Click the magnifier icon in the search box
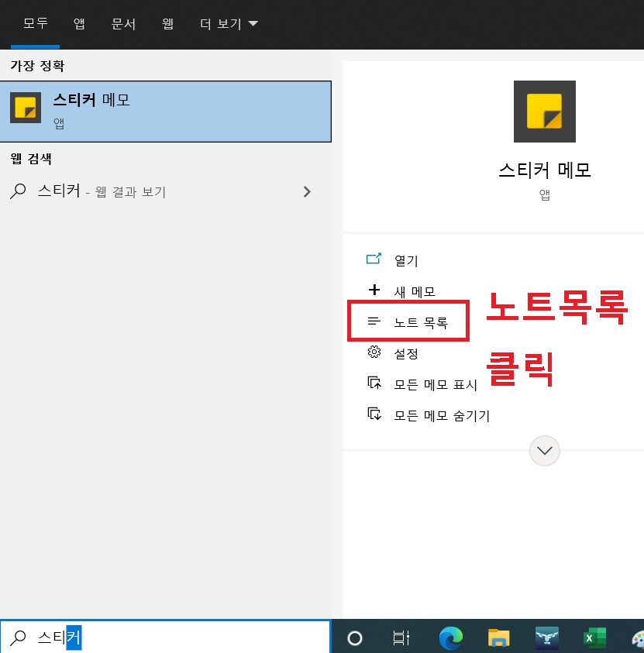 pos(19,638)
